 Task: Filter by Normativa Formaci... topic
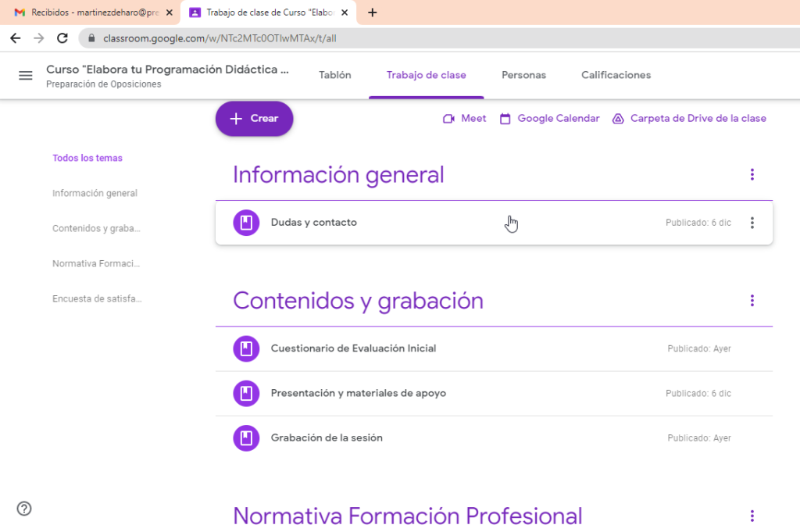point(96,264)
